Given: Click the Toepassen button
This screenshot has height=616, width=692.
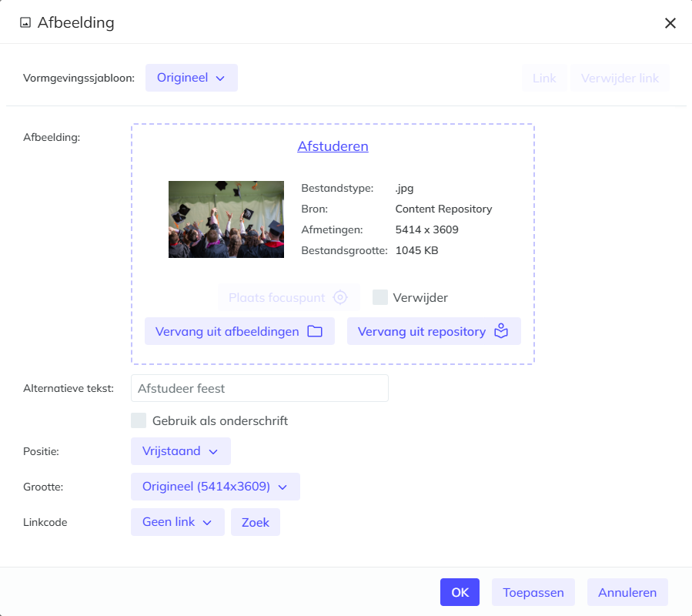Looking at the screenshot, I should click(x=533, y=592).
